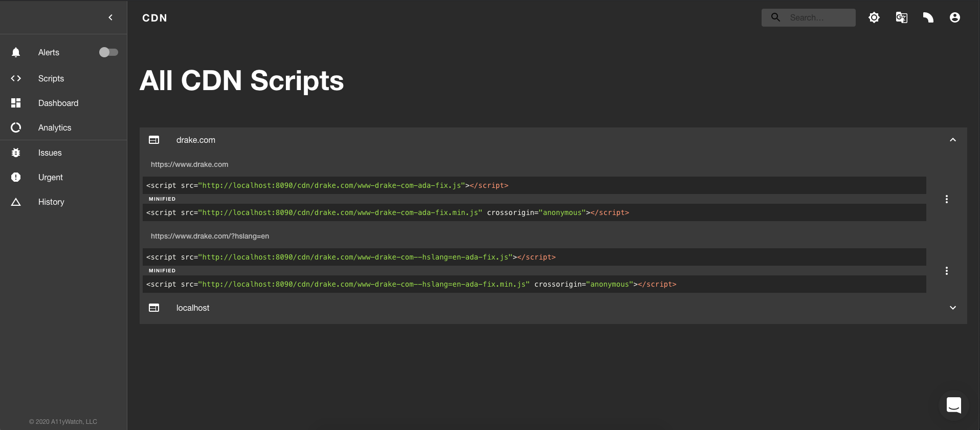Open the Scripts page
980x430 pixels.
coord(51,78)
